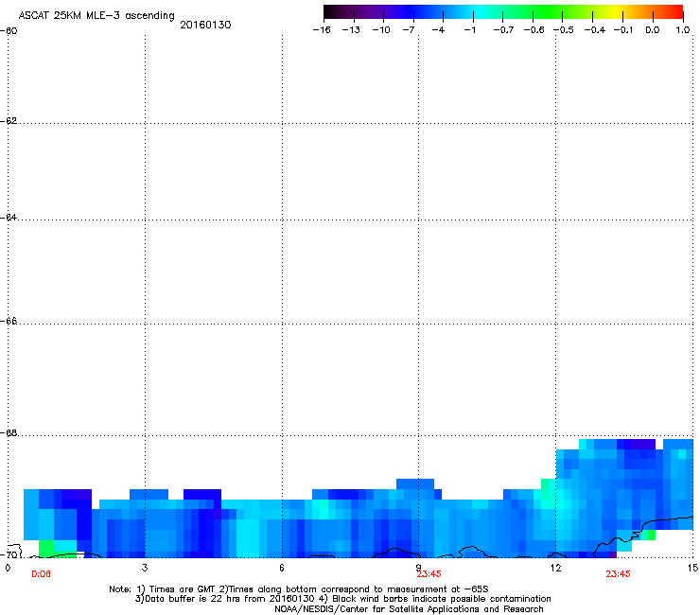This screenshot has height=615, width=700.
Task: Click the color bar label -16
Action: tap(322, 30)
